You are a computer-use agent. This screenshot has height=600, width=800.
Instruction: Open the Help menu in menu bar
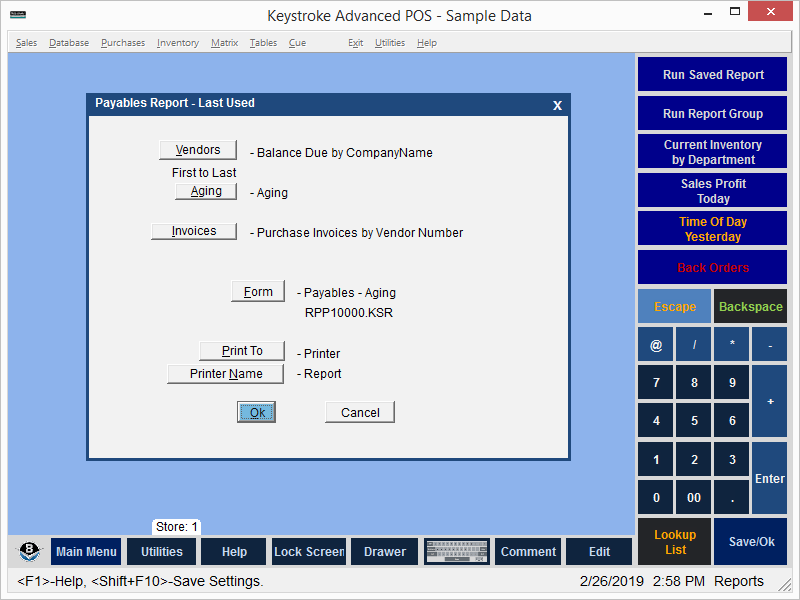(427, 43)
